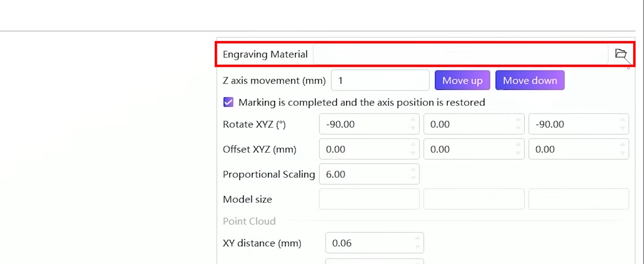The height and width of the screenshot is (264, 644).
Task: Click the Move up button
Action: pyautogui.click(x=462, y=80)
